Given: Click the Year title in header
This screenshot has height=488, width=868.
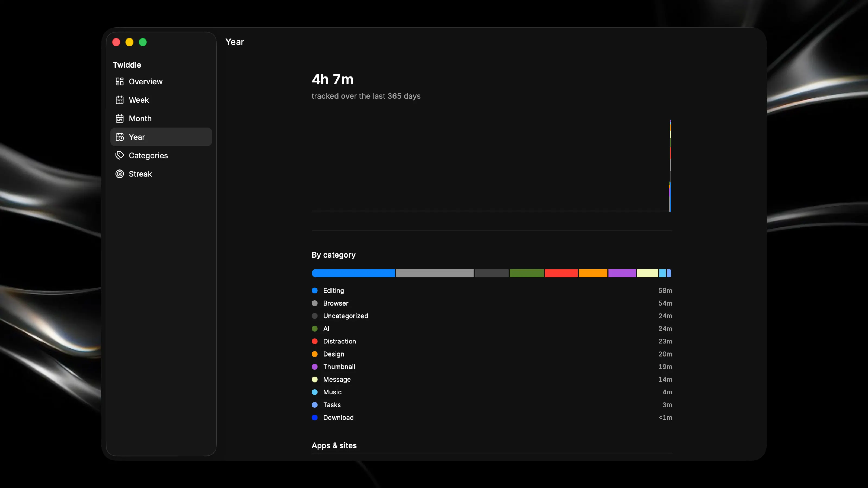Looking at the screenshot, I should click(235, 42).
